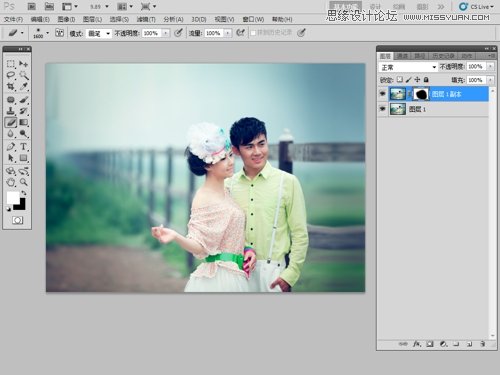Screen dimensions: 500x375
Task: Select the Crop tool
Action: pyautogui.click(x=11, y=86)
